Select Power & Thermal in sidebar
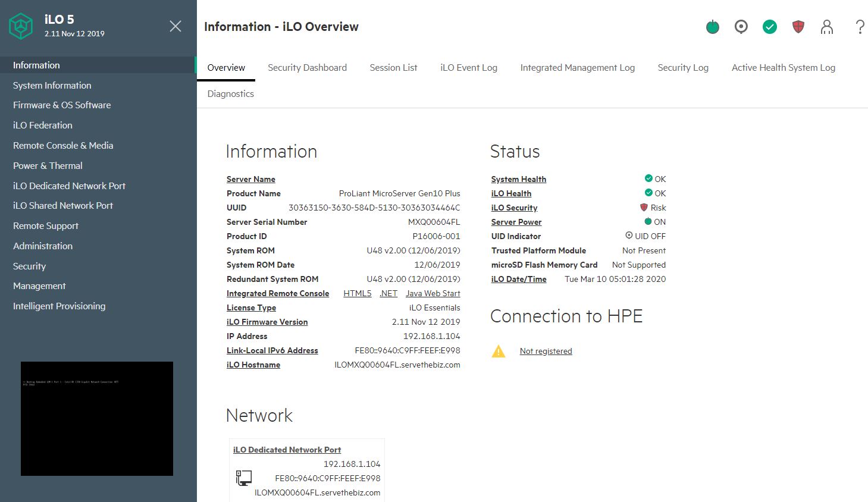The image size is (868, 502). [48, 166]
